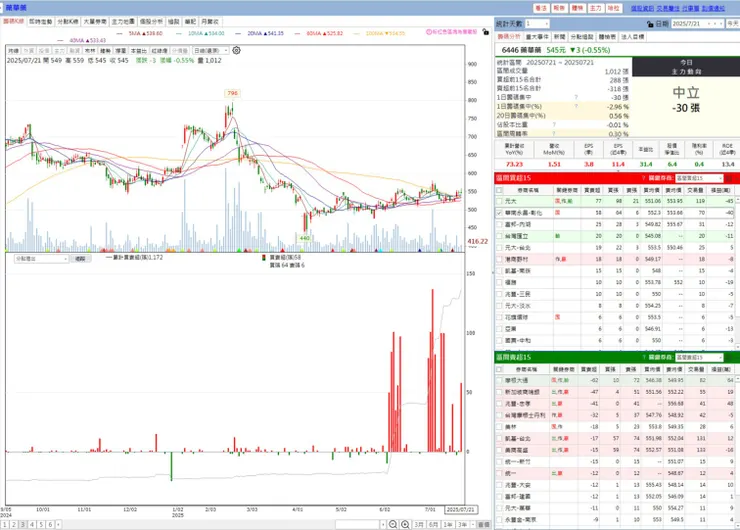Click question mark beside 1日籌碼集中
740x530 pixels.
point(576,97)
